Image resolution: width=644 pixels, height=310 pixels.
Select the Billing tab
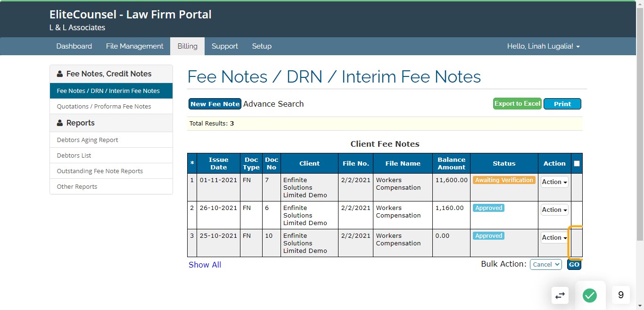[x=188, y=46]
